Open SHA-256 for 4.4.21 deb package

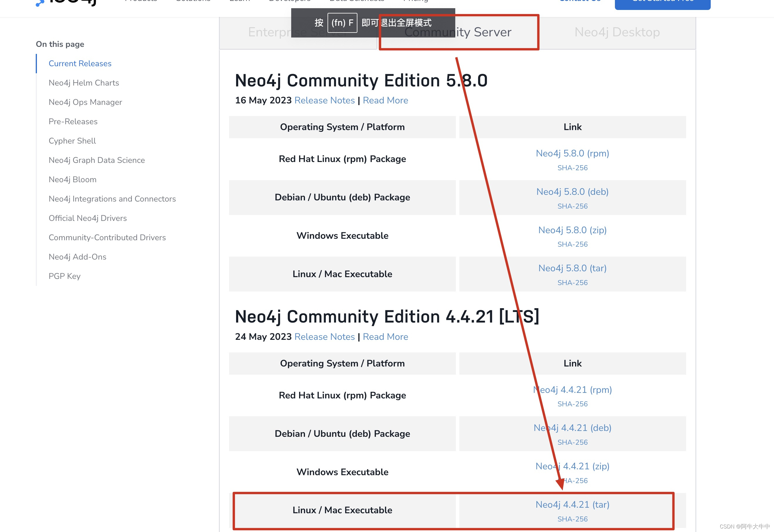tap(572, 442)
